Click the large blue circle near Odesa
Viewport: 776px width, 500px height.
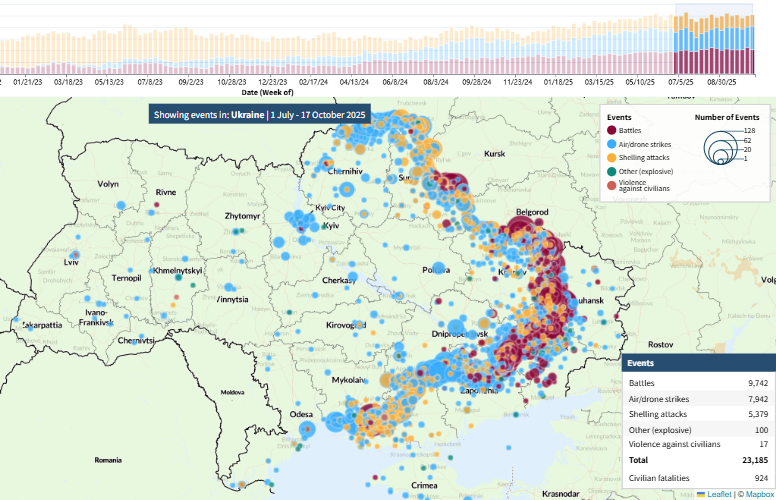coord(306,428)
